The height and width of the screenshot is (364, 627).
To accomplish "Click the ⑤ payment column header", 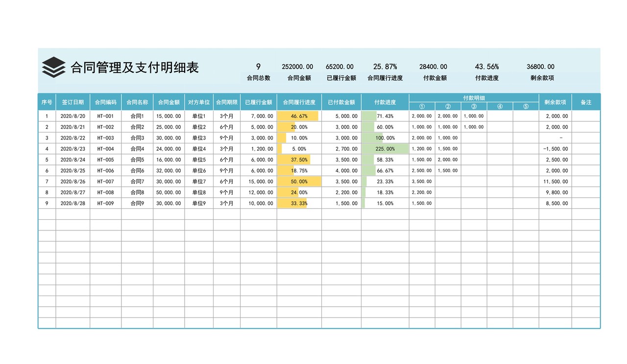I will (526, 106).
